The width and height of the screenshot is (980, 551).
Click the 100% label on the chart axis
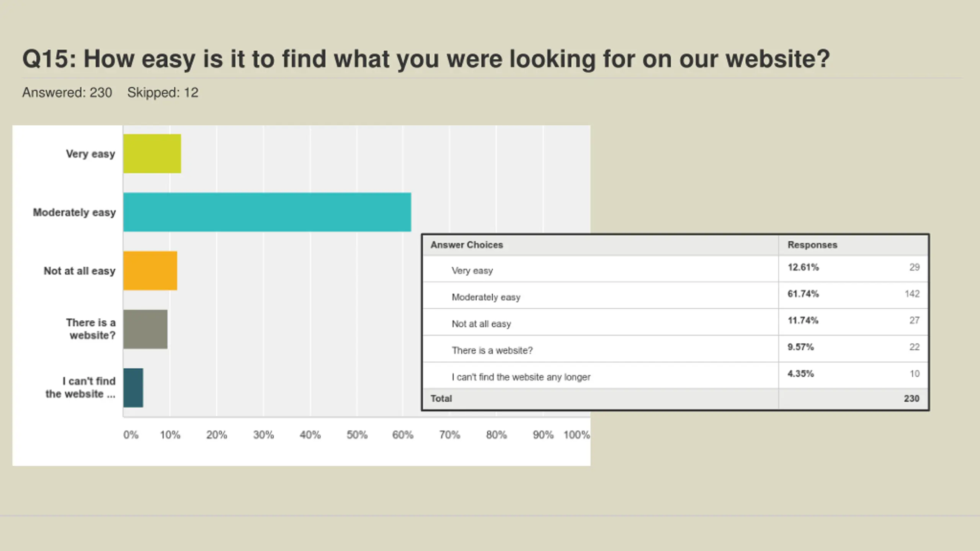coord(576,435)
